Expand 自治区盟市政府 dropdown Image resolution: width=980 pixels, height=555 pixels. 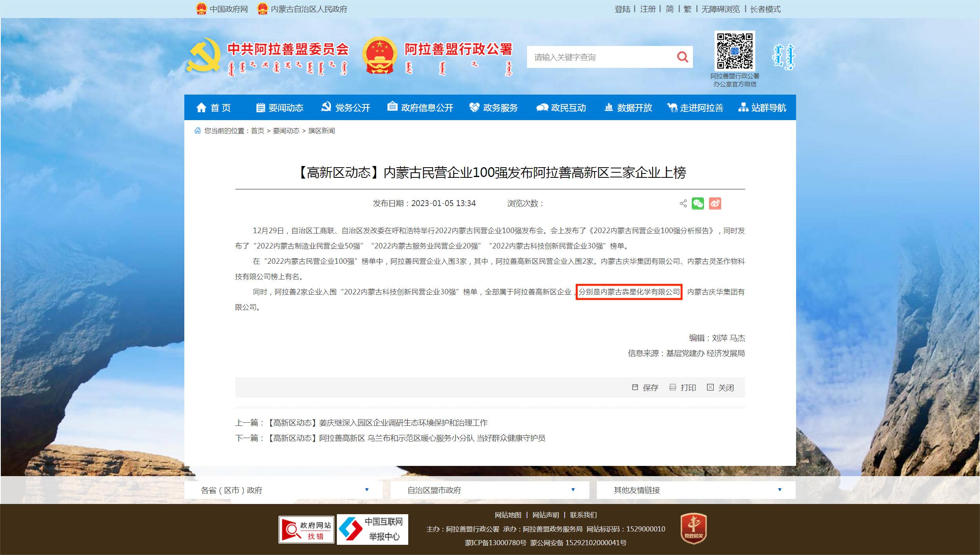coord(490,490)
